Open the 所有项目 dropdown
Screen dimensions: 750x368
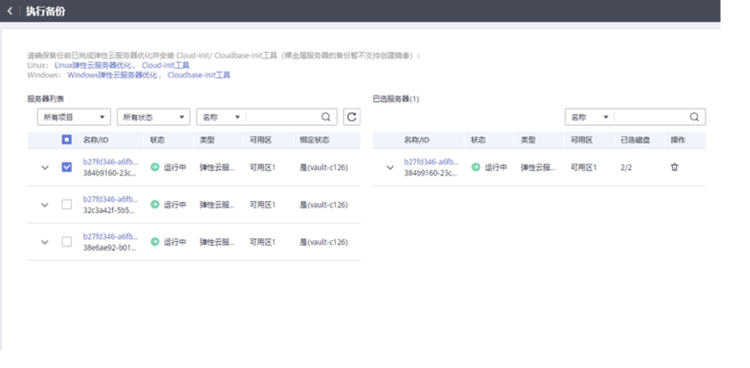pos(74,117)
